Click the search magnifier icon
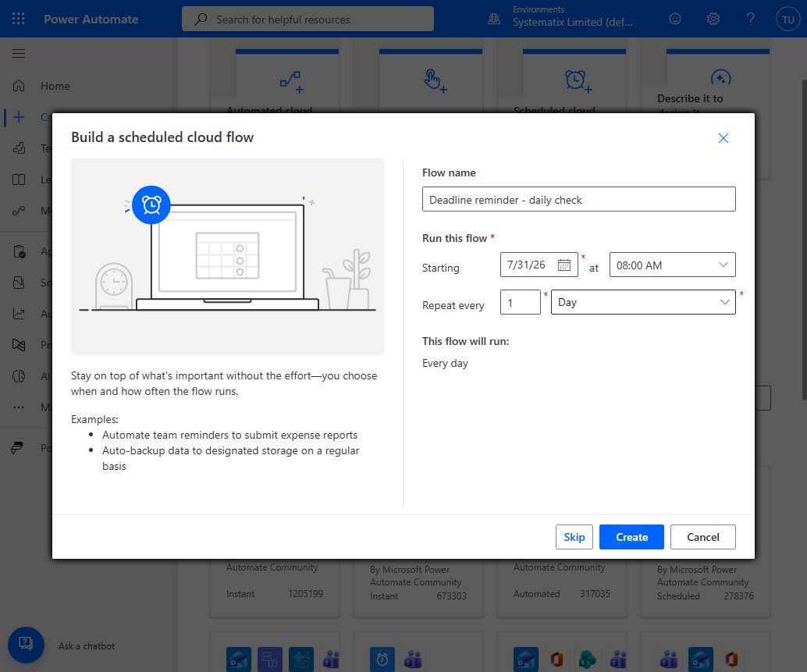 201,19
